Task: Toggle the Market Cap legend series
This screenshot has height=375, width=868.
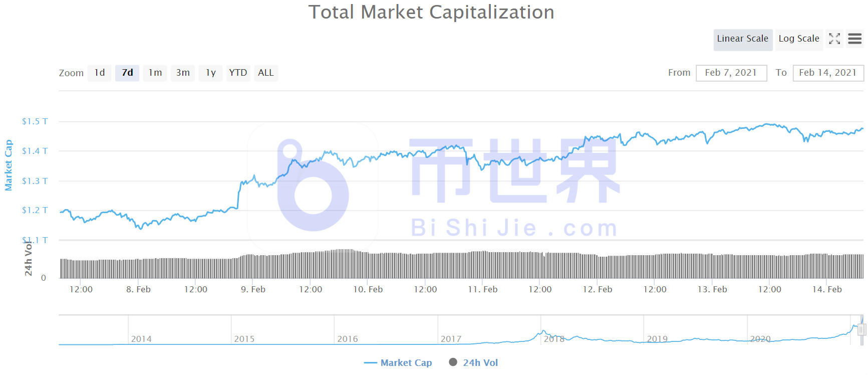Action: tap(406, 362)
